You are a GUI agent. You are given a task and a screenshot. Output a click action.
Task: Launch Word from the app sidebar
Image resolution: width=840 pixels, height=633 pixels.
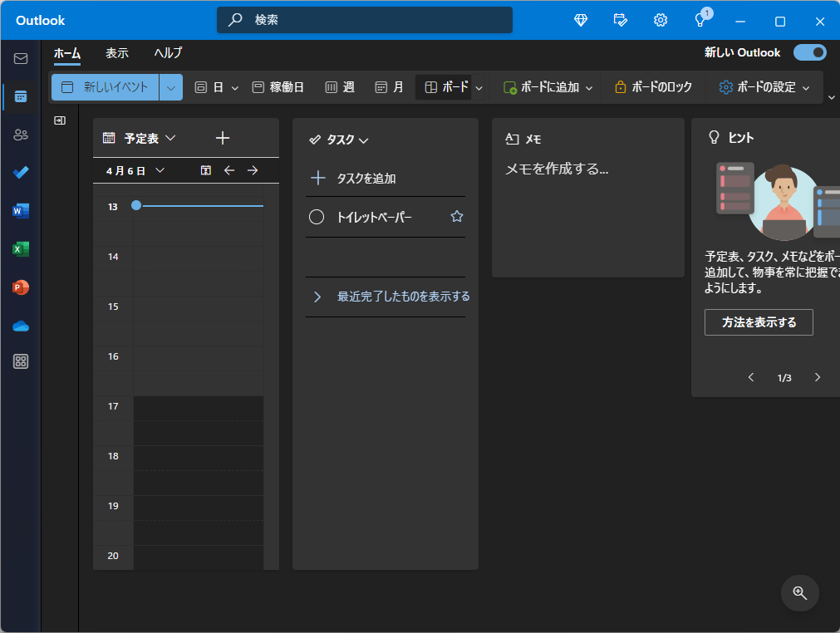[21, 211]
